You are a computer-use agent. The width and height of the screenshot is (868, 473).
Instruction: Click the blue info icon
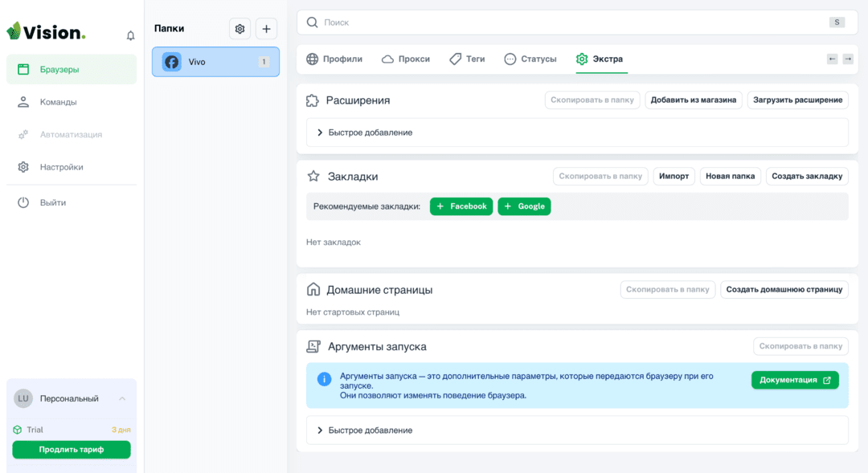click(x=324, y=379)
